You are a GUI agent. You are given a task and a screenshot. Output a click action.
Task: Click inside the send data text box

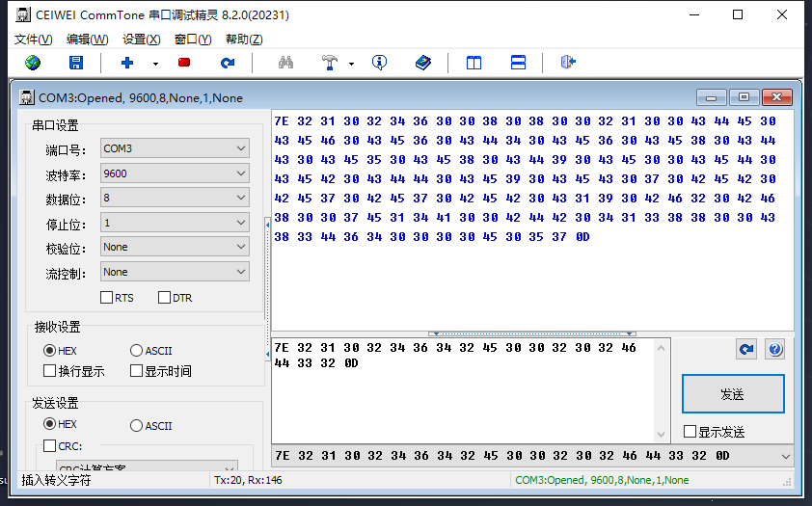tap(463, 395)
